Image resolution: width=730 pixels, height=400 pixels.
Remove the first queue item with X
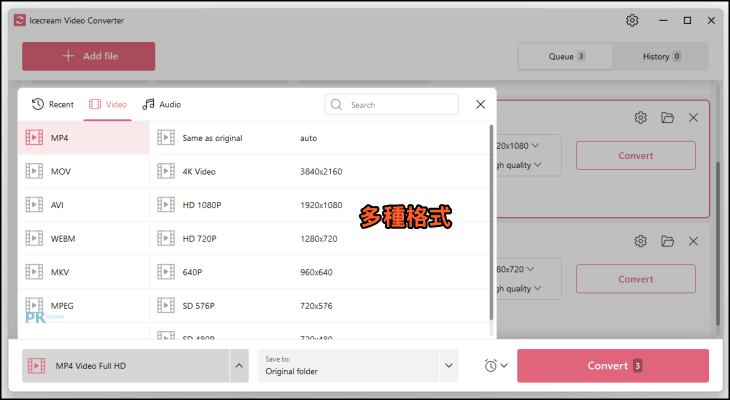[693, 117]
